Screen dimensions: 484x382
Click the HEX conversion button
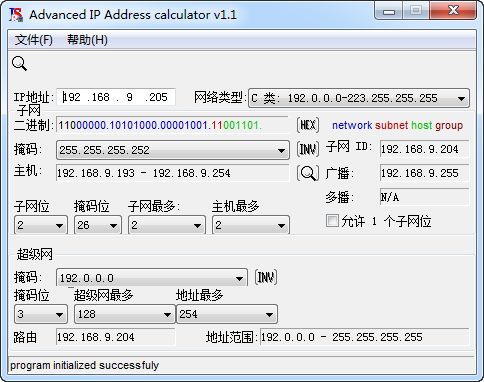(x=308, y=125)
